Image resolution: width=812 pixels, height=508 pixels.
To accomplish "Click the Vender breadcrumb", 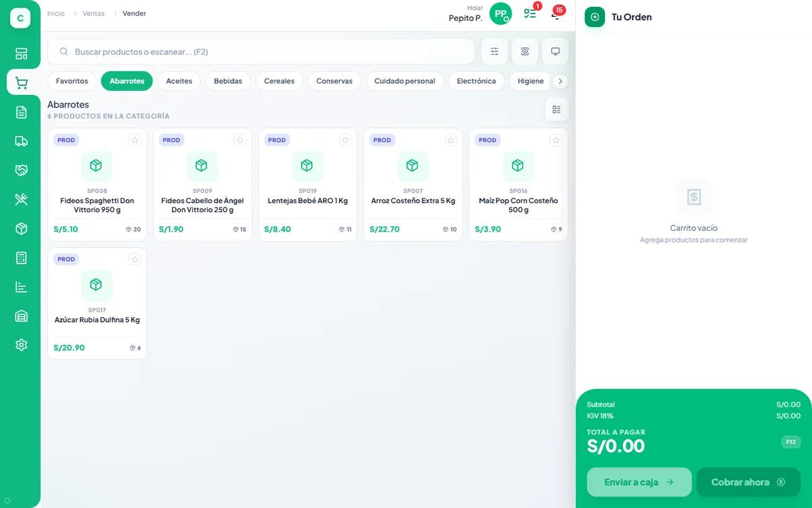I will point(134,14).
